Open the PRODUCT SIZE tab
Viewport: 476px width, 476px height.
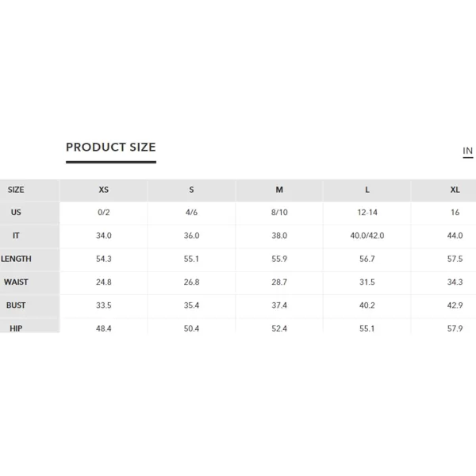tap(111, 148)
